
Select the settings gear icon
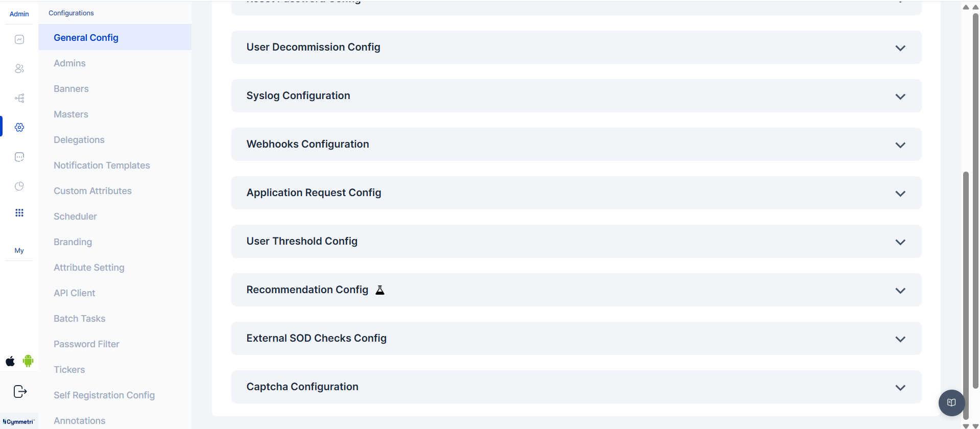pyautogui.click(x=19, y=127)
